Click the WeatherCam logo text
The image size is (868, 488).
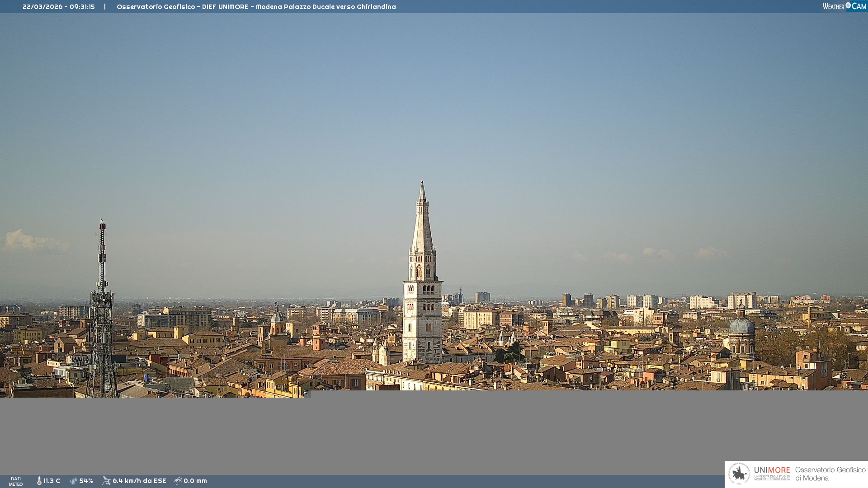tap(833, 6)
